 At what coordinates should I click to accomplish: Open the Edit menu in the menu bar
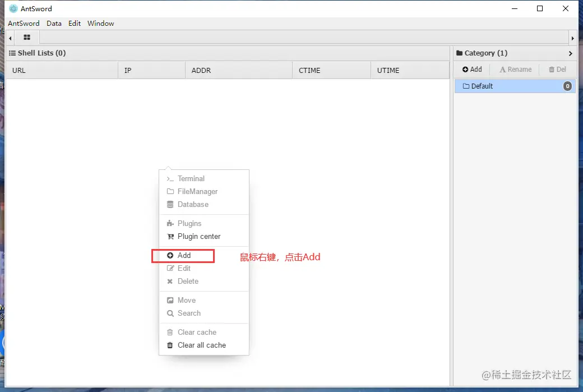(x=75, y=23)
